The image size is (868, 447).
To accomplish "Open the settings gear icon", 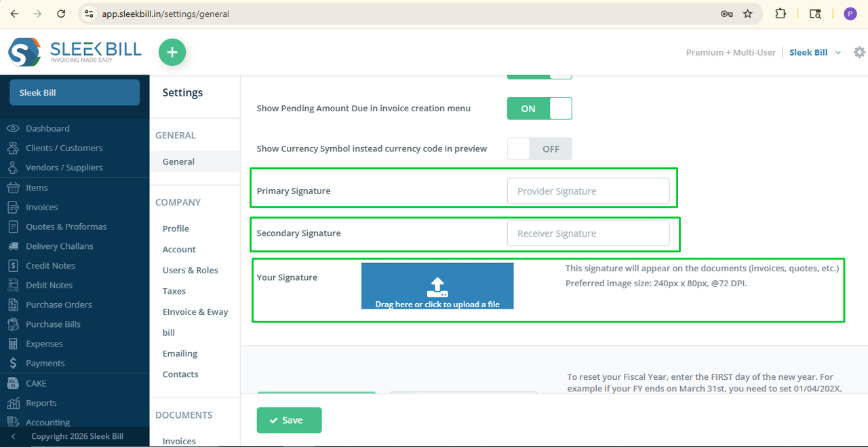I will click(x=859, y=52).
